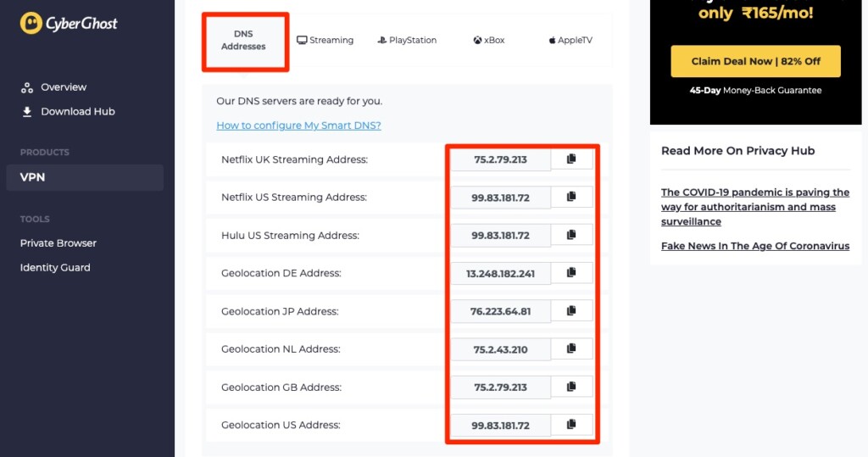The height and width of the screenshot is (457, 868).
Task: Open Fake News In The Age Of Coronavirus
Action: [755, 246]
